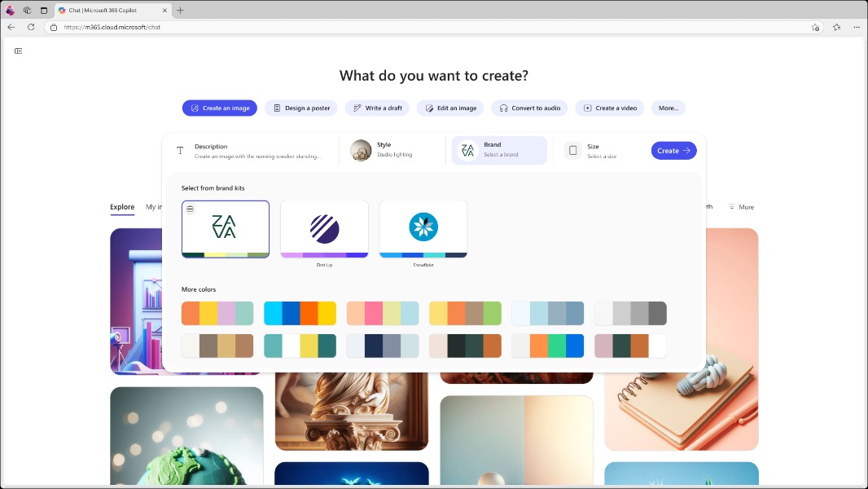Click the Create button
Viewport: 868px width, 489px height.
tap(673, 150)
